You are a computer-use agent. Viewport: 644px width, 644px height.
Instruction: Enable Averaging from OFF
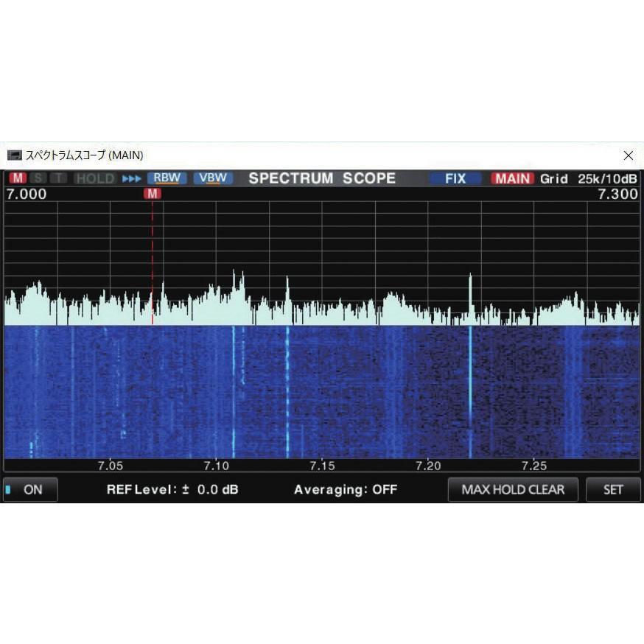(345, 489)
